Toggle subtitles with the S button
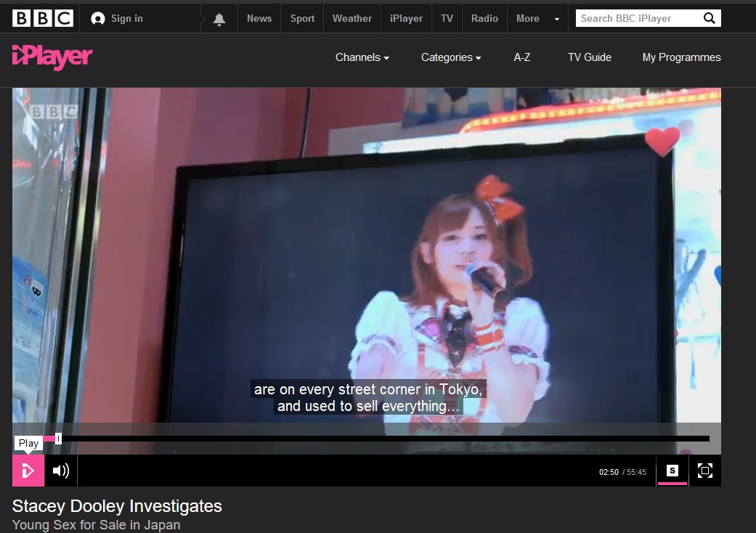Image resolution: width=756 pixels, height=533 pixels. pos(672,471)
